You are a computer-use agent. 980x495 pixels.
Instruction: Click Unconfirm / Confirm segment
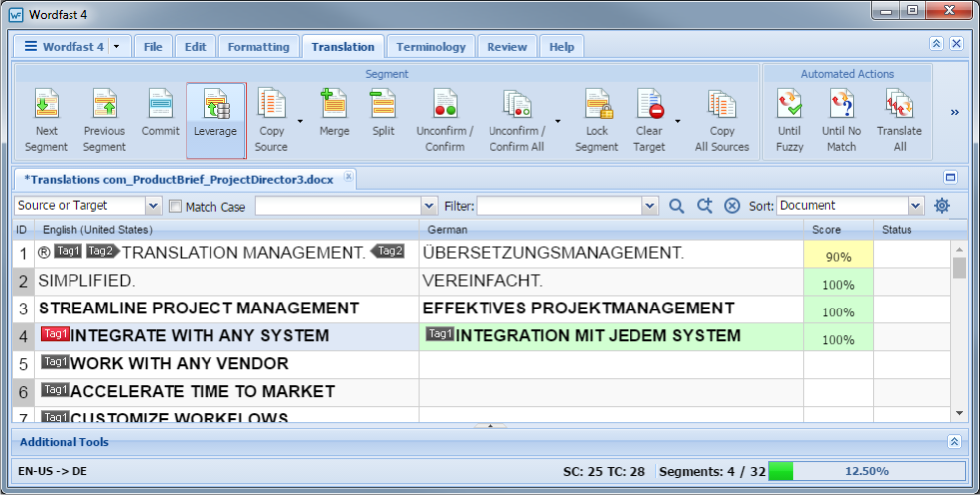[445, 120]
